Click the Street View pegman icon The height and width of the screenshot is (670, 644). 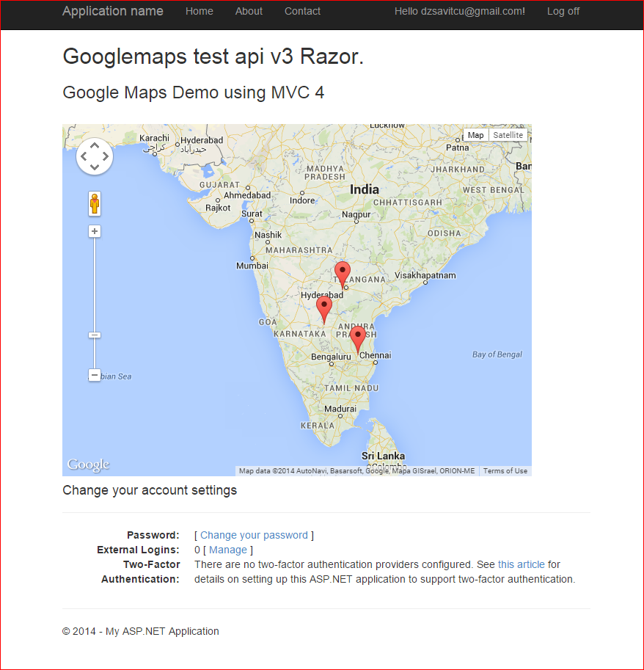pos(95,203)
